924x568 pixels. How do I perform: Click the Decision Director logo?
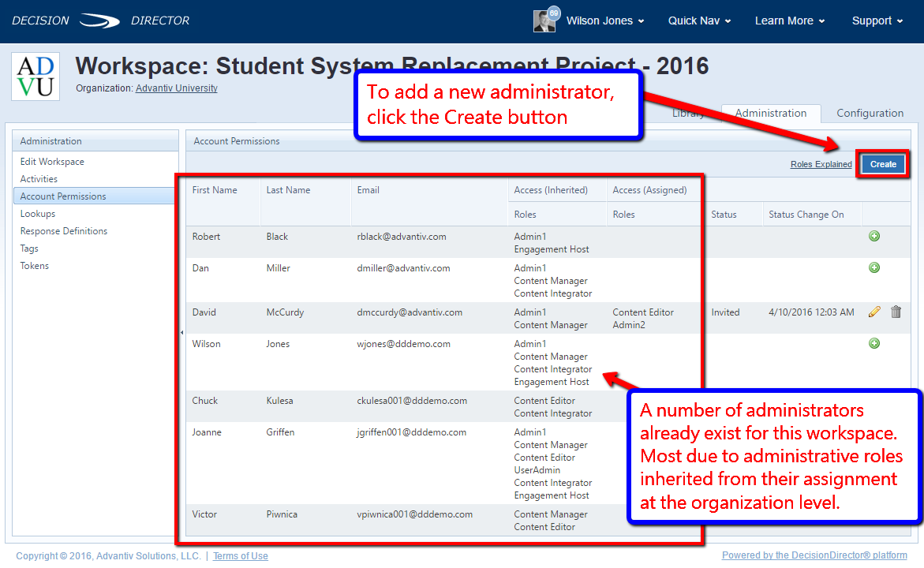tap(100, 21)
